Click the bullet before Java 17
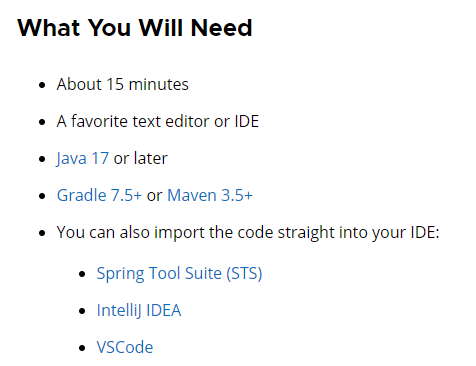Screen dimensions: 476x366 (x=42, y=159)
